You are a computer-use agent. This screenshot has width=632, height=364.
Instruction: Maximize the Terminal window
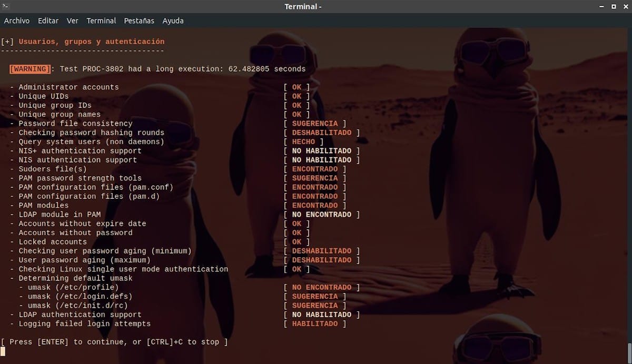coord(614,6)
